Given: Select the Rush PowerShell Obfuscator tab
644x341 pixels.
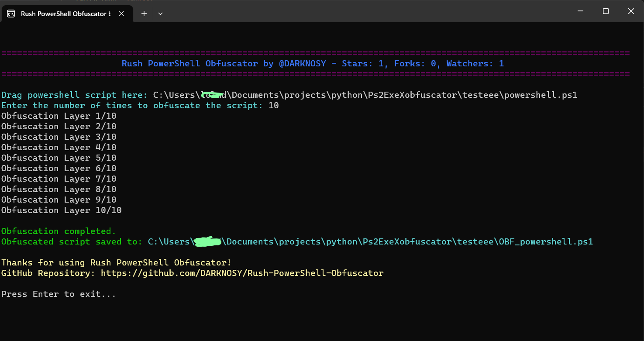Looking at the screenshot, I should [66, 14].
